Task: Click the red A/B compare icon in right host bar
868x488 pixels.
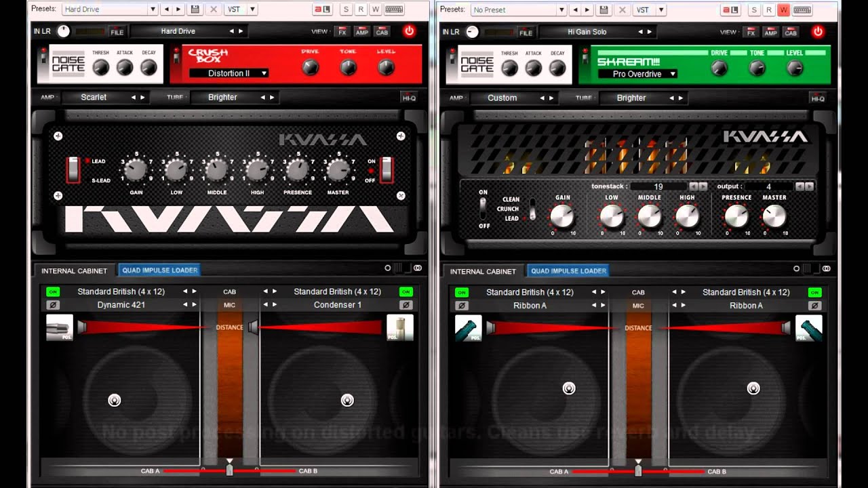Action: click(x=731, y=9)
